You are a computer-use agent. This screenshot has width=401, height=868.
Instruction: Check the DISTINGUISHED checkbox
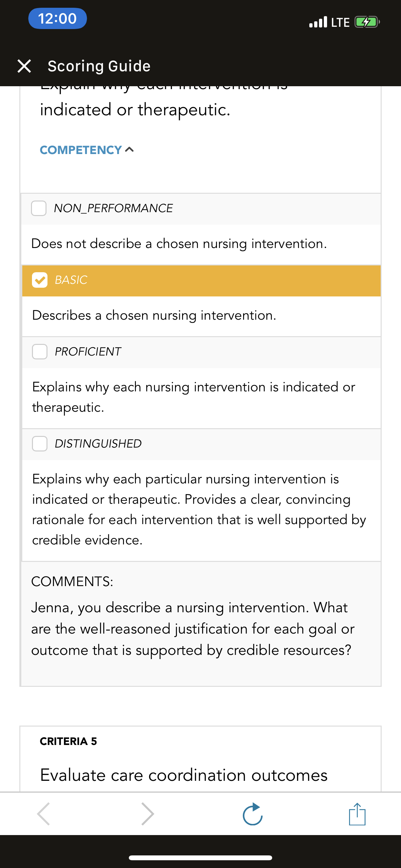click(40, 444)
